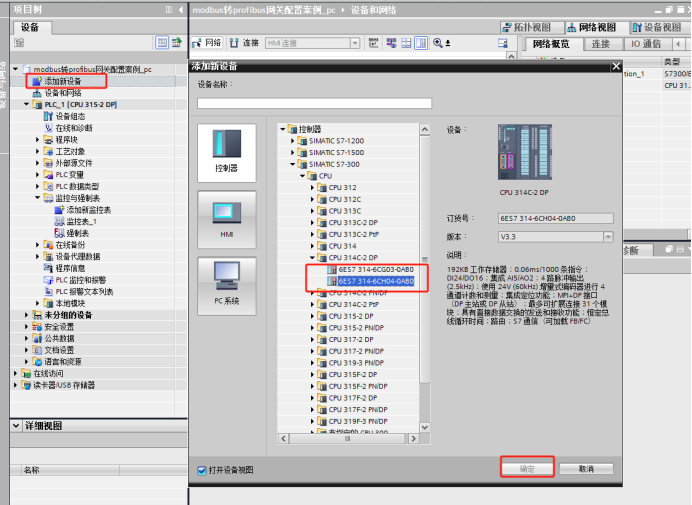Click device tree vertical scrollbar up arrow

click(x=425, y=129)
